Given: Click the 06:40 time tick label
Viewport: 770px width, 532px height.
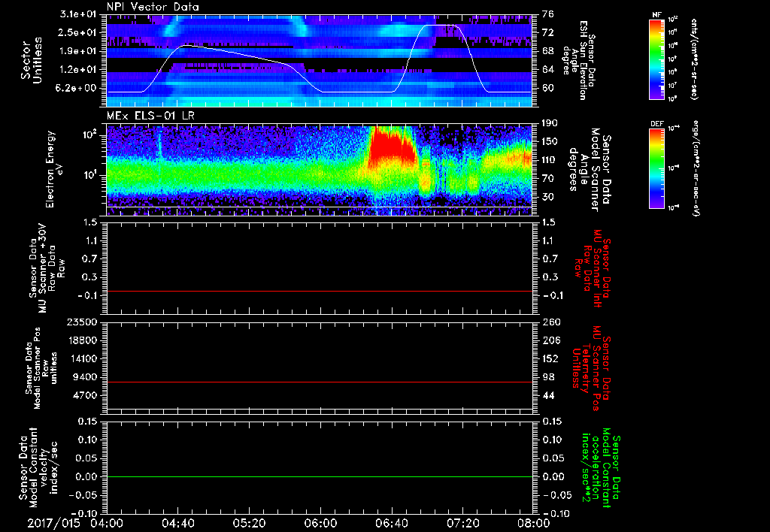Looking at the screenshot, I should tap(392, 523).
